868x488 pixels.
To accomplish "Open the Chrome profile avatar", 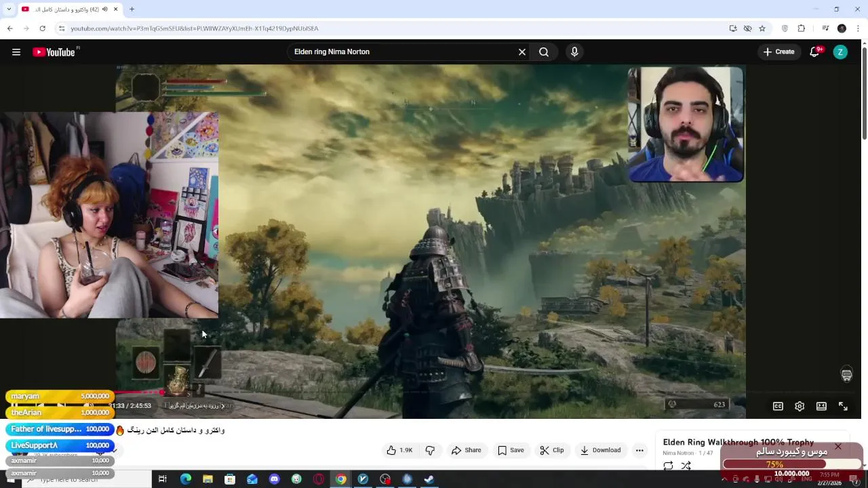I will pyautogui.click(x=842, y=28).
